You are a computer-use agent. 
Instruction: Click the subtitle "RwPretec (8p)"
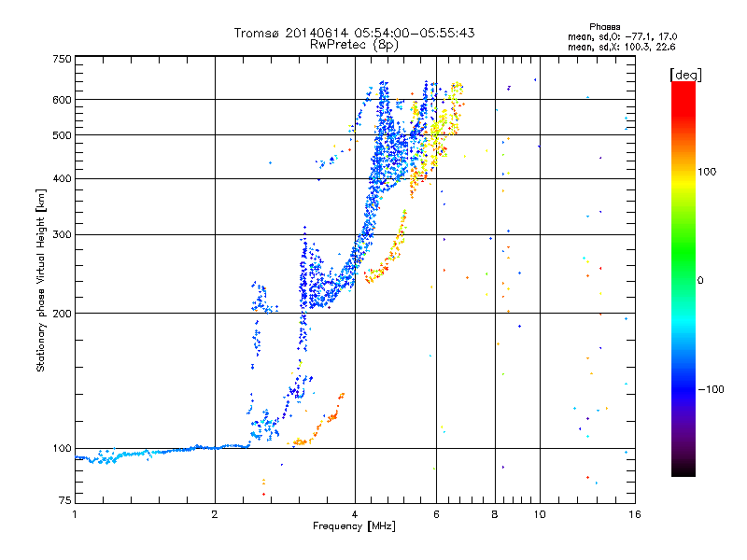click(354, 45)
